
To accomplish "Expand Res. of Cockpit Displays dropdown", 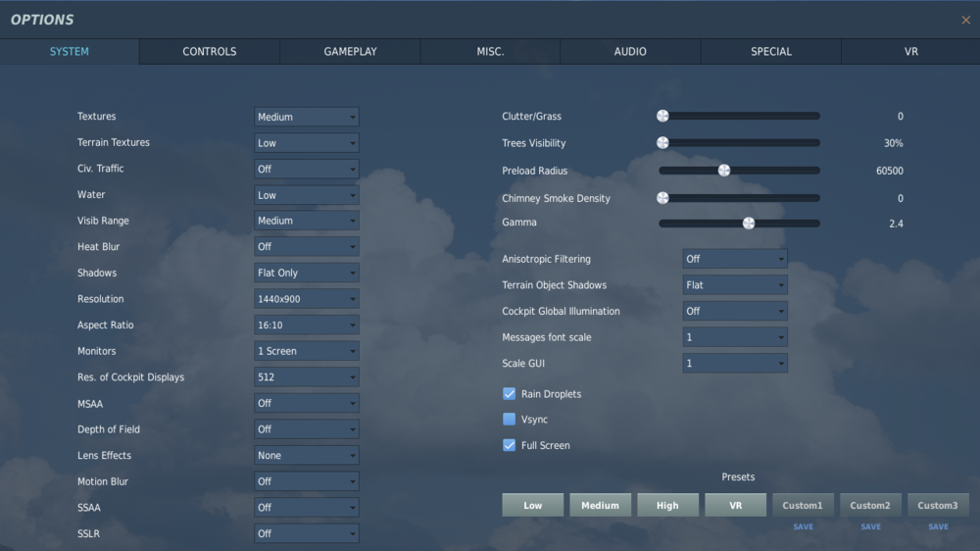I will coord(306,377).
